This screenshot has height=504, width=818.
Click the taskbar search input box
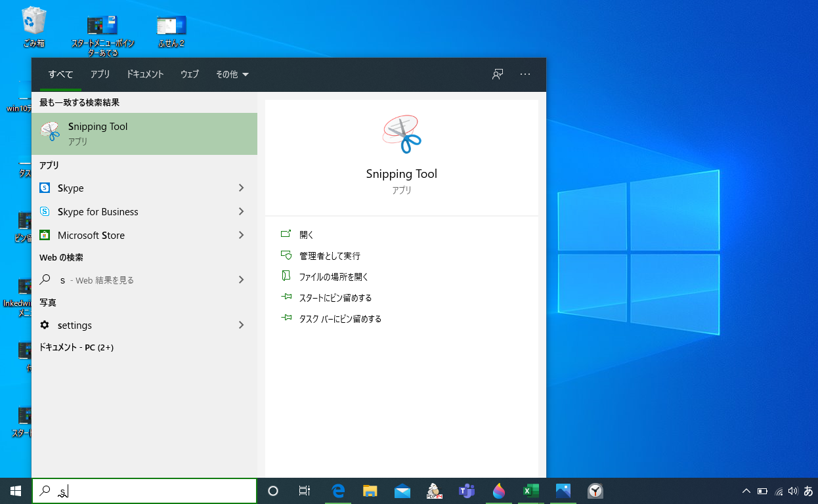pyautogui.click(x=144, y=491)
